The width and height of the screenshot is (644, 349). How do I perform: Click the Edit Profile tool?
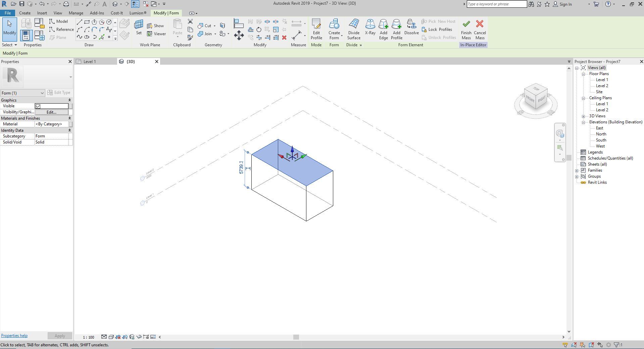click(x=316, y=28)
